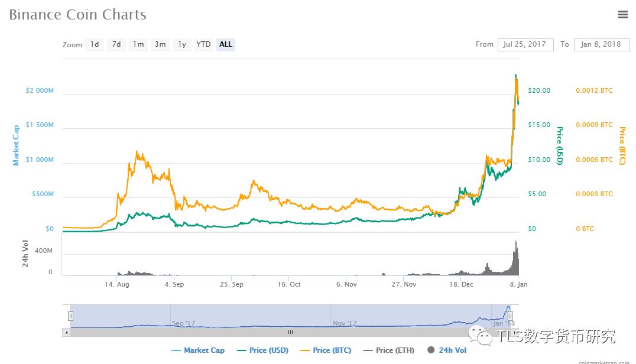Click the 8. Jan x-axis label

pyautogui.click(x=518, y=284)
